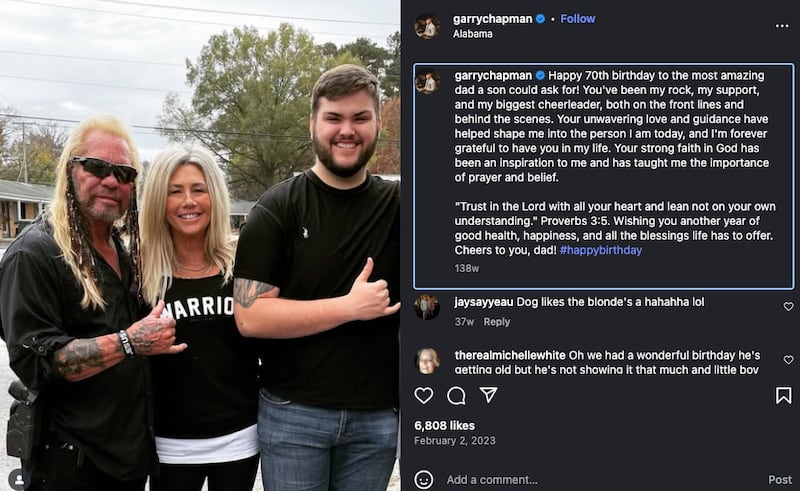Image resolution: width=800 pixels, height=491 pixels.
Task: Click the Add a comment field
Action: click(602, 480)
